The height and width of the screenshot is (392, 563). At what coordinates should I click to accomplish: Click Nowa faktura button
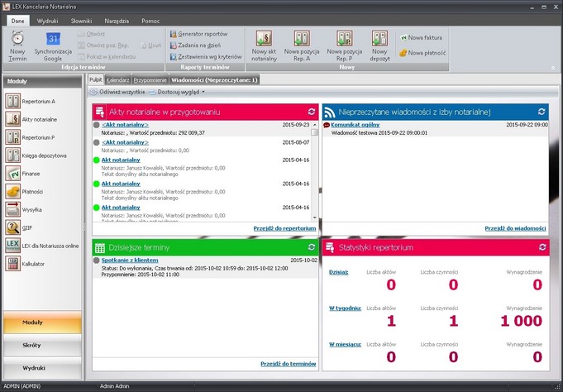click(x=422, y=38)
